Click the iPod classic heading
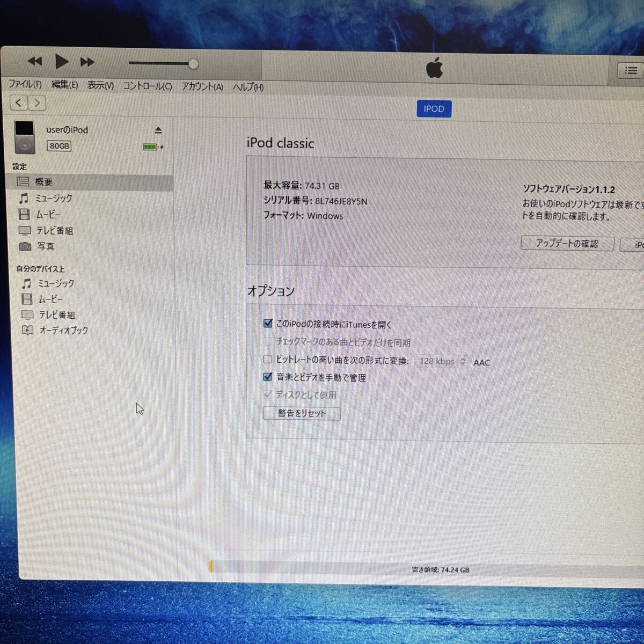The image size is (644, 644). [x=280, y=143]
